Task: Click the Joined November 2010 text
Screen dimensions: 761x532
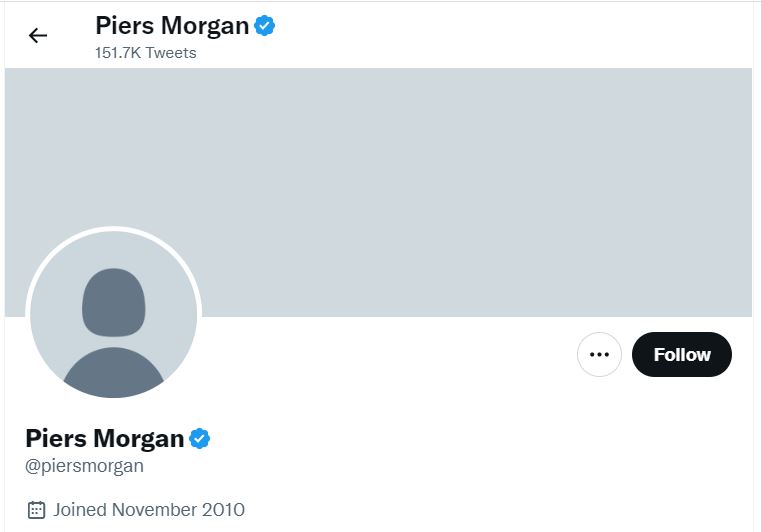Action: click(149, 510)
